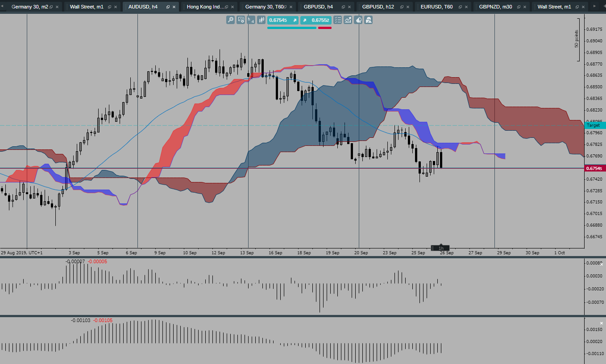
Task: Close the lower indicator panel
Action: point(602,323)
